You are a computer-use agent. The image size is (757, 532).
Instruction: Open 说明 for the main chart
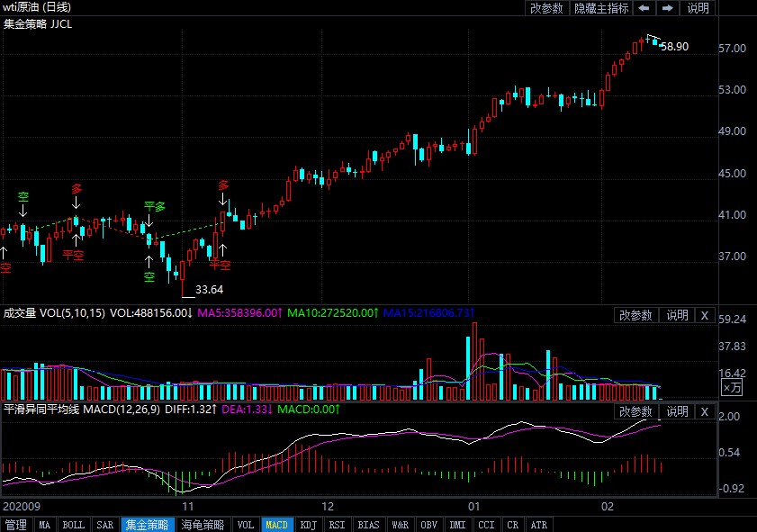click(698, 8)
